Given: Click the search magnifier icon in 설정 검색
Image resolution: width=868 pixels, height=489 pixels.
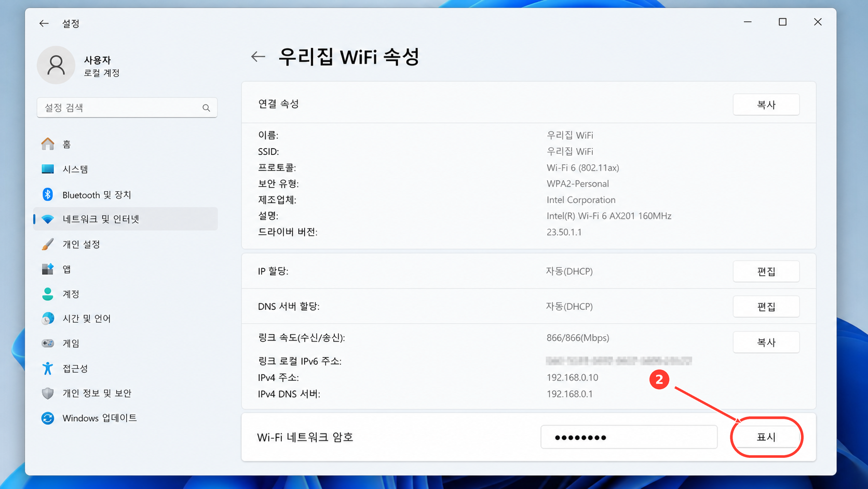Looking at the screenshot, I should pyautogui.click(x=206, y=108).
